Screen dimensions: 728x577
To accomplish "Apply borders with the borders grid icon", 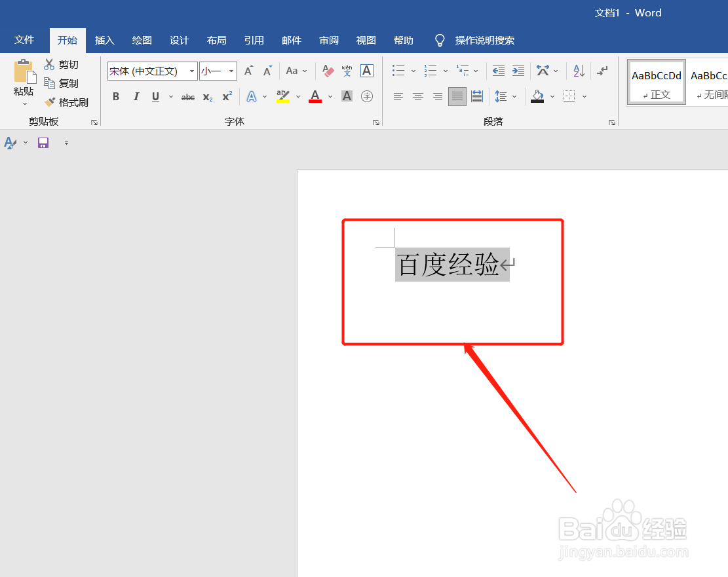I will pyautogui.click(x=569, y=96).
